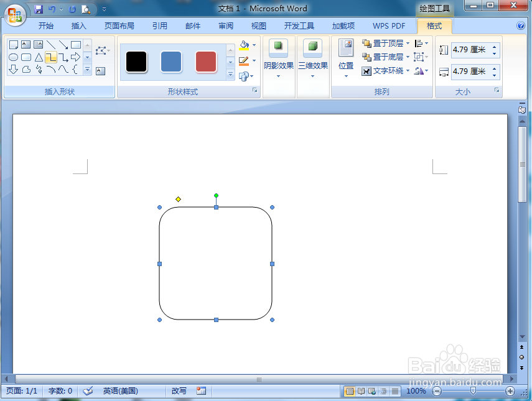Undo the last action in the quick access toolbar
Image resolution: width=532 pixels, height=401 pixels.
(52, 9)
